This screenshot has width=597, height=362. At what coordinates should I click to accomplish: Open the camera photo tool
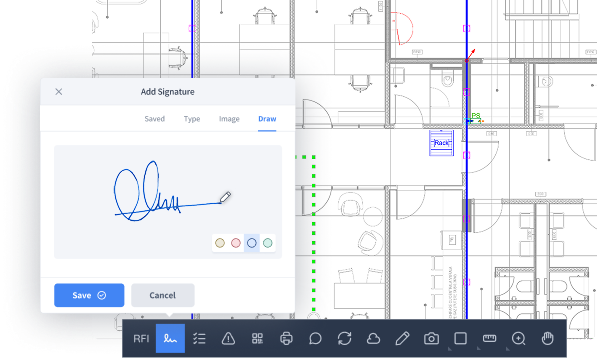[x=431, y=338]
